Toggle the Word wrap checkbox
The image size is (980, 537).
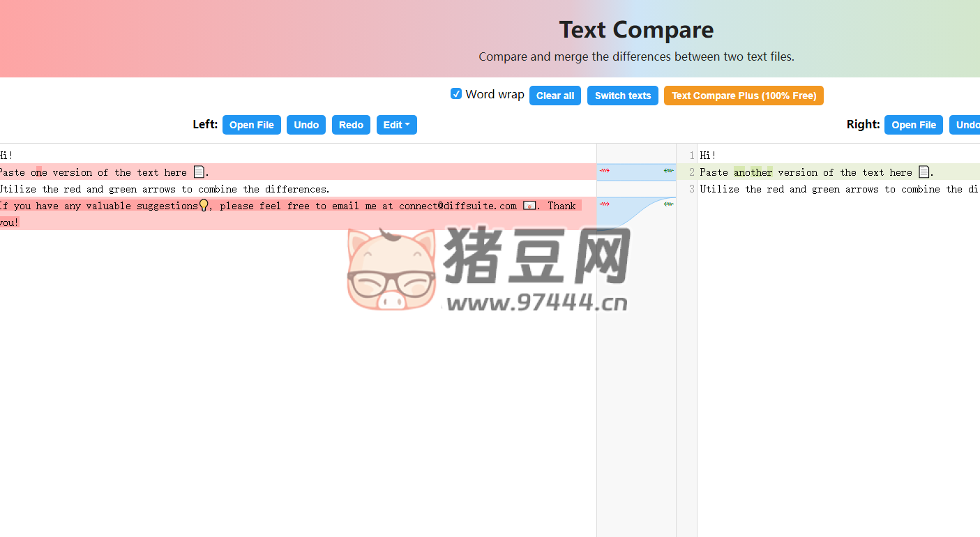(455, 93)
